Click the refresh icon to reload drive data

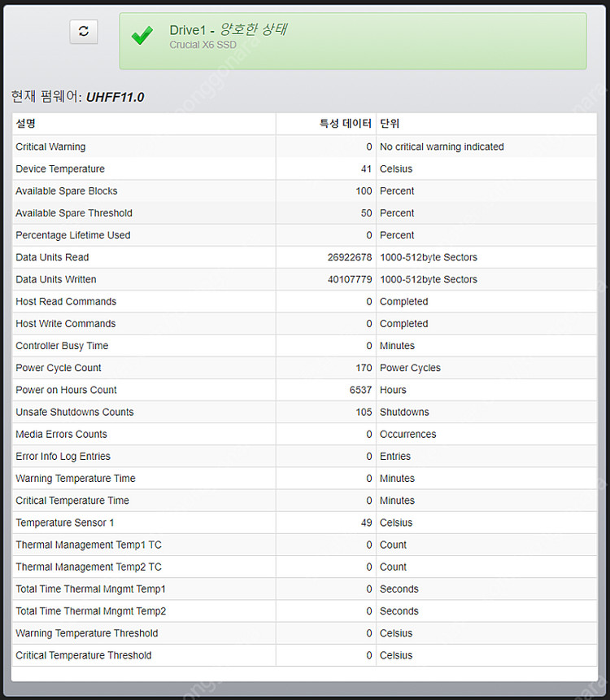(x=83, y=31)
